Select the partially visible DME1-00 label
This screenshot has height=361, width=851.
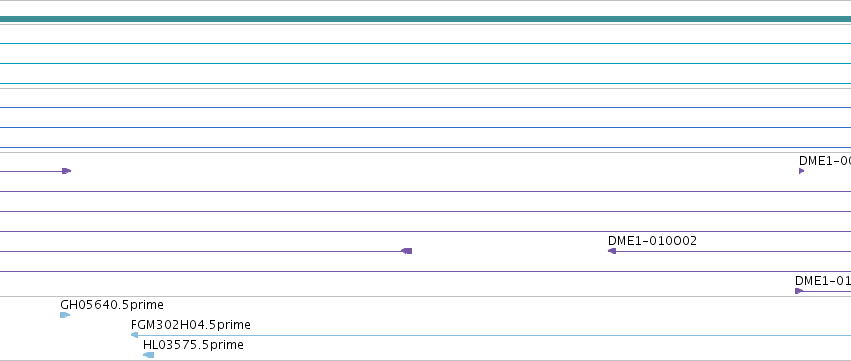[824, 161]
